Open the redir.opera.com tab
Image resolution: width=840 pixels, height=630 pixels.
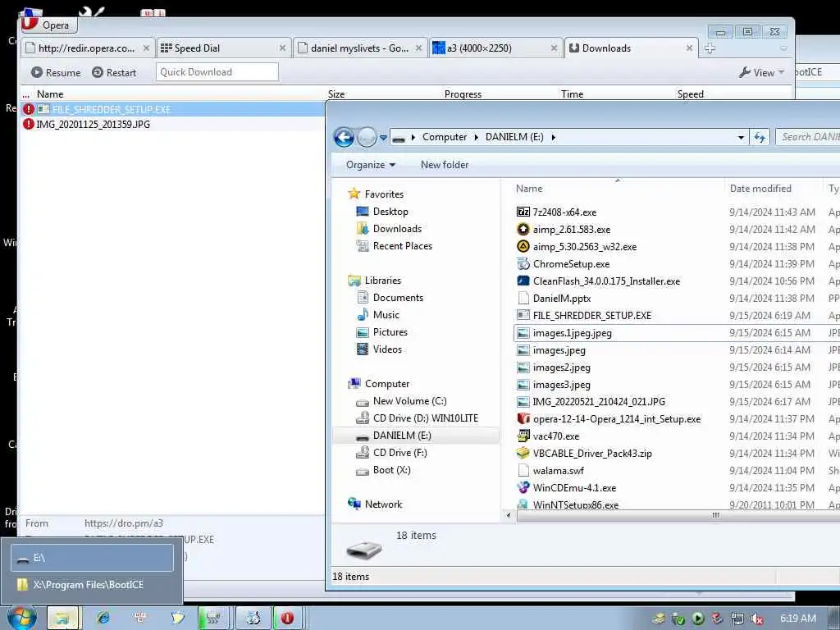click(88, 48)
